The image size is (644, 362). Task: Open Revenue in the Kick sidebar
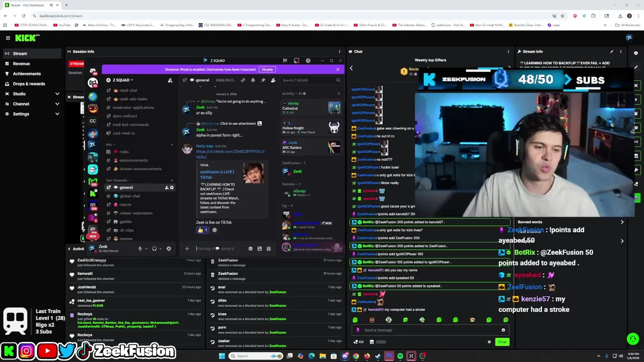[32, 63]
